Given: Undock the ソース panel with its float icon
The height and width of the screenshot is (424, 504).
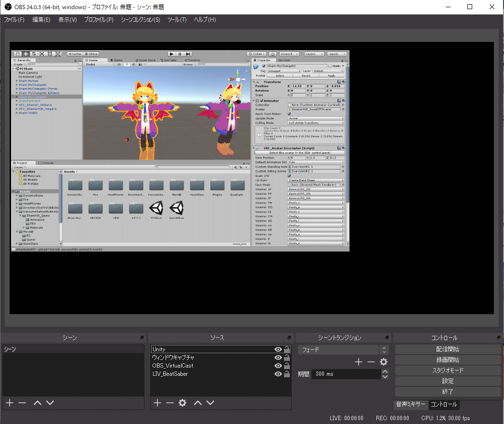Looking at the screenshot, I should pyautogui.click(x=289, y=337).
